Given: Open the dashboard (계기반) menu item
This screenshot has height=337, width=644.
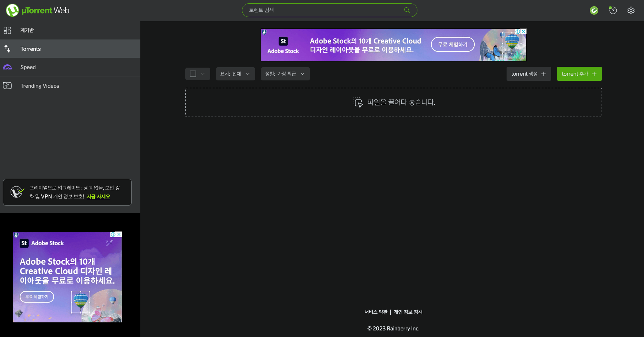Looking at the screenshot, I should 70,30.
